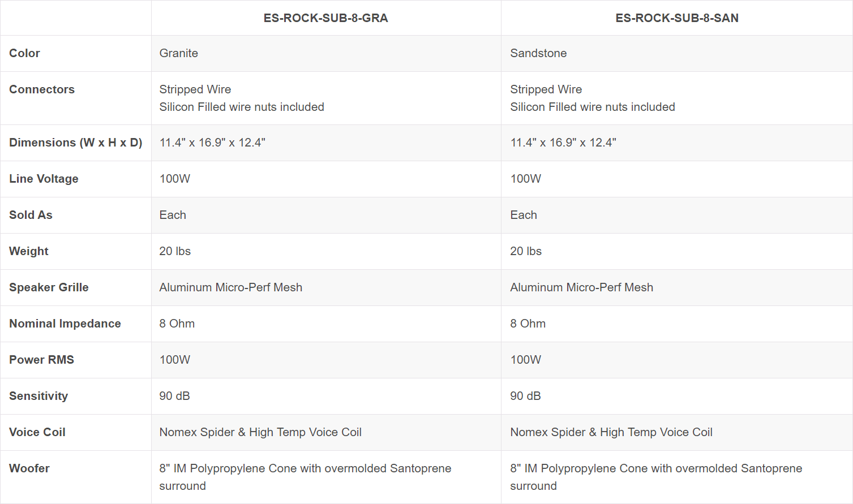Click the ES-ROCK-SUB-8-GRA column header
Image resolution: width=853 pixels, height=504 pixels.
coord(325,18)
